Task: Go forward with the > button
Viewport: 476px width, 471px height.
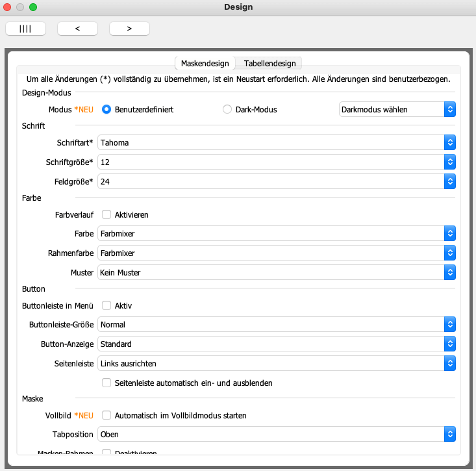Action: point(129,29)
